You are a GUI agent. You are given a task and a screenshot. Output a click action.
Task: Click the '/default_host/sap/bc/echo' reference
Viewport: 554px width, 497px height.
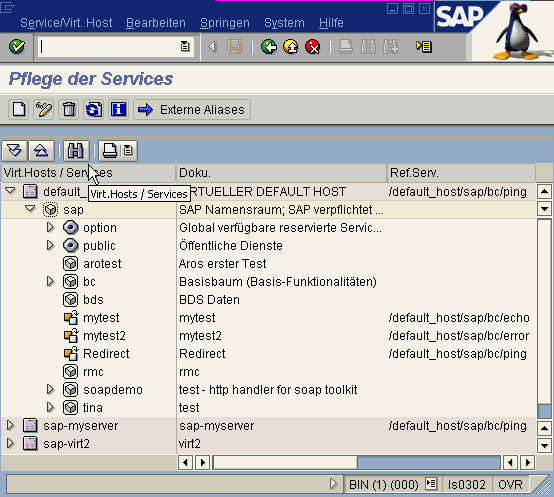pos(459,318)
